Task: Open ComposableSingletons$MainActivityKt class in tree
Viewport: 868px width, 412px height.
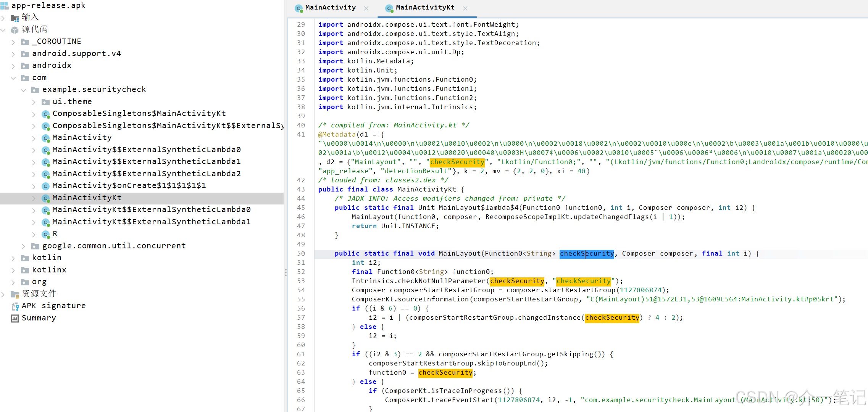Action: 139,114
